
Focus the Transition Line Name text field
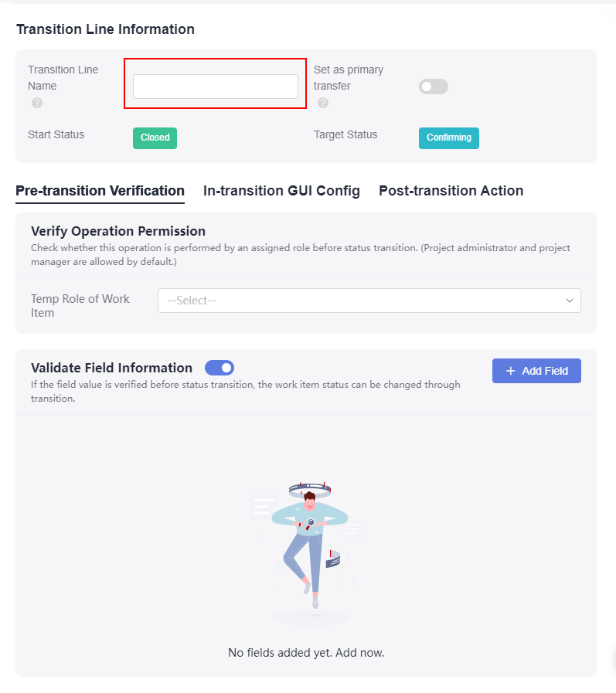[216, 87]
